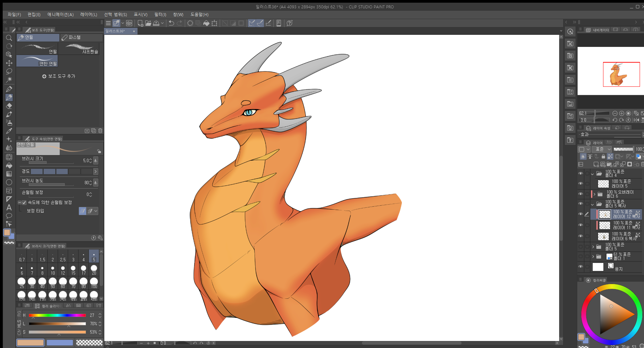This screenshot has height=348, width=644.
Task: Select the Balloon tool
Action: [x=9, y=216]
